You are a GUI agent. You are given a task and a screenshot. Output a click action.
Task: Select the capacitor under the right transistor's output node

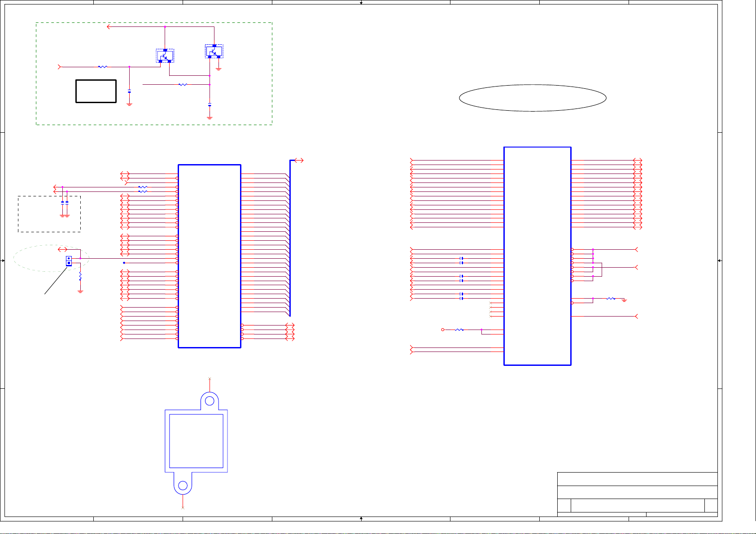tap(210, 105)
